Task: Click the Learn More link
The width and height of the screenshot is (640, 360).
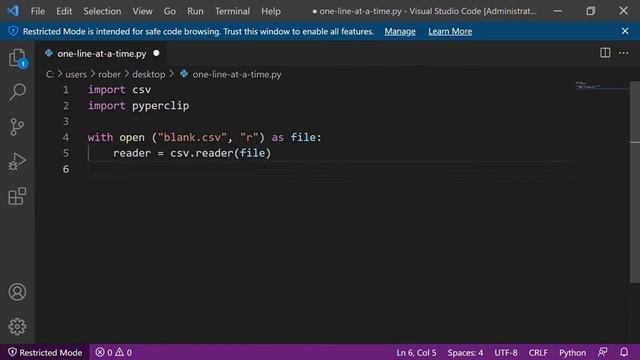Action: pyautogui.click(x=450, y=31)
